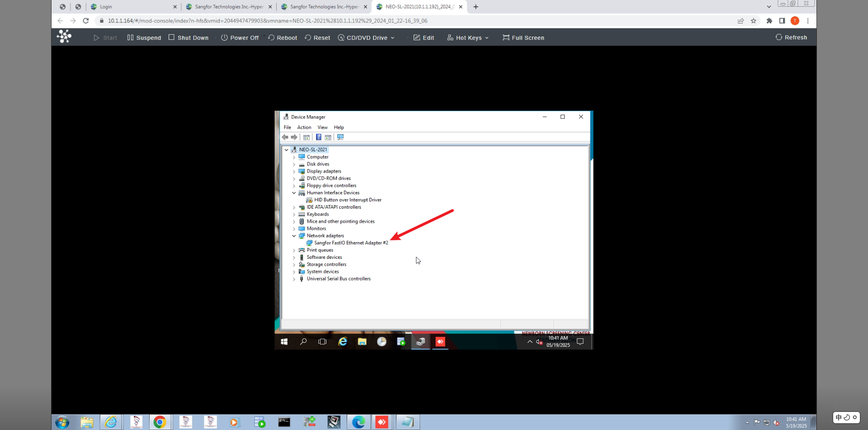
Task: Collapse the Human Interface Devices node
Action: tap(294, 193)
